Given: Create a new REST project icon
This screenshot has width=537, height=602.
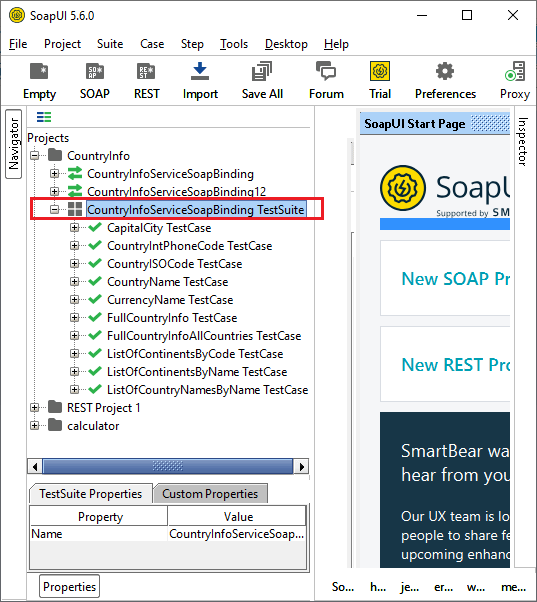Looking at the screenshot, I should coord(146,72).
